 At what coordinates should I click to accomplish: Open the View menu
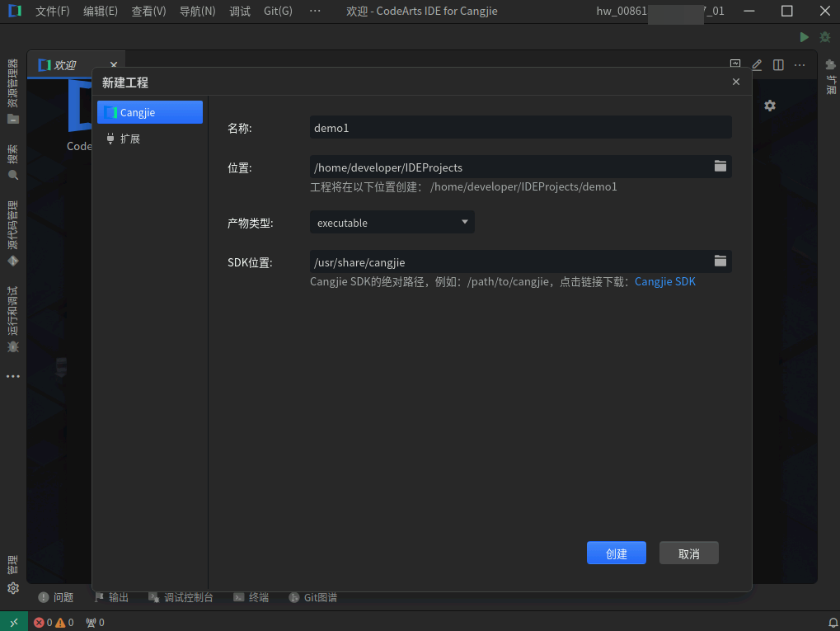pos(149,12)
